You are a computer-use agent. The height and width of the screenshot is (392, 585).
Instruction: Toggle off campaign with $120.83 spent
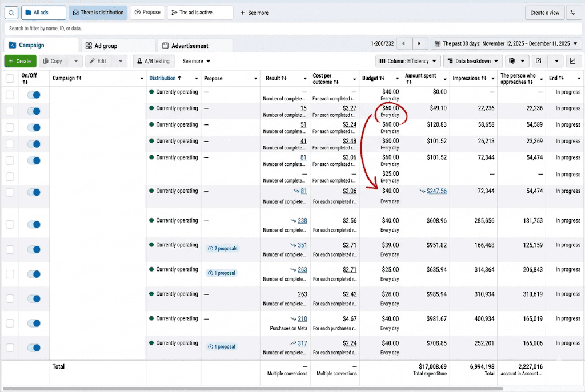coord(34,127)
